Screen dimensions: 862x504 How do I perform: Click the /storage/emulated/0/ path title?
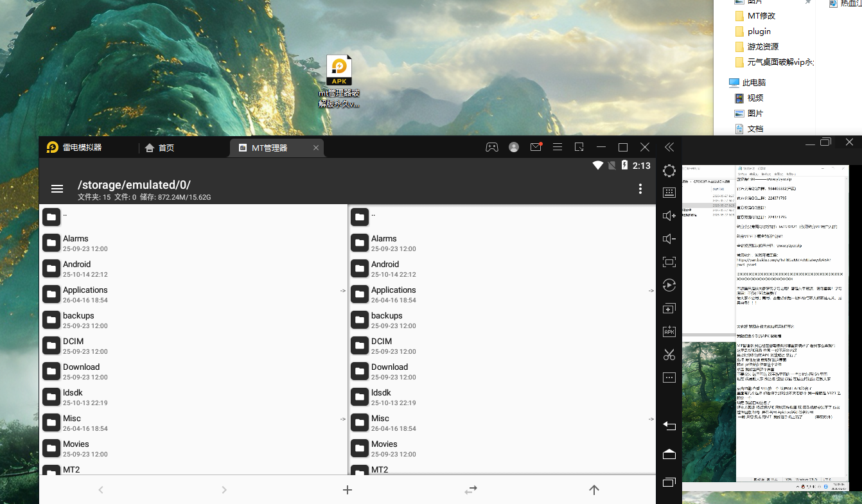tap(134, 184)
